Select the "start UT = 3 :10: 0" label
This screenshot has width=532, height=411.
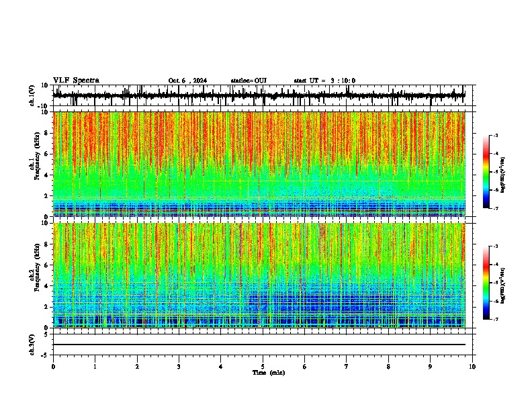coord(324,81)
